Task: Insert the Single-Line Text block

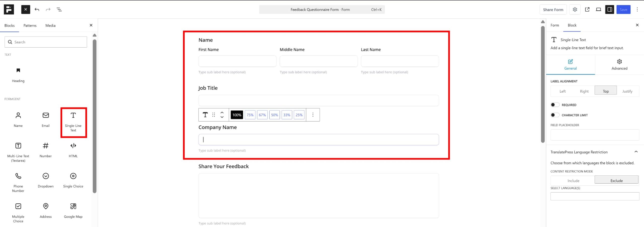Action: [x=73, y=123]
